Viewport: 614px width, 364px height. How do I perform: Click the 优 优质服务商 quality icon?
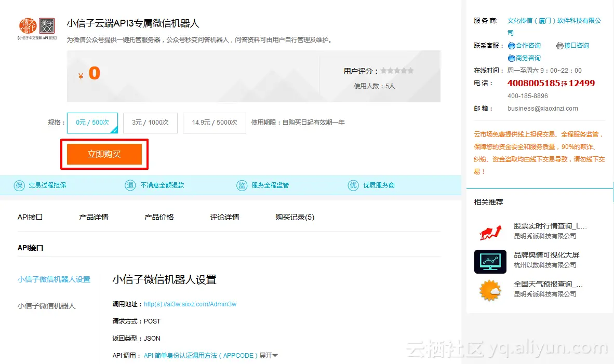353,185
